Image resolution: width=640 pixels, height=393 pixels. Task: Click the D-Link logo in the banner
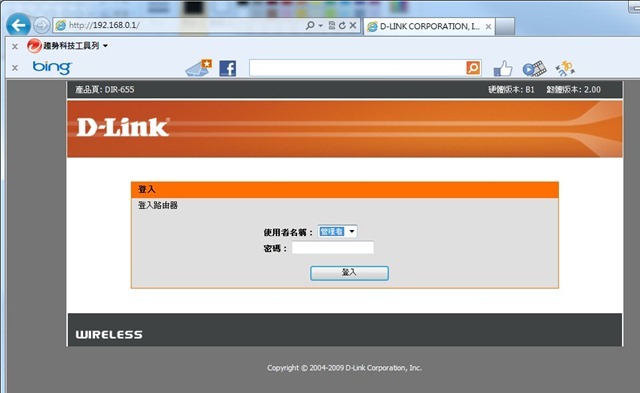click(123, 127)
